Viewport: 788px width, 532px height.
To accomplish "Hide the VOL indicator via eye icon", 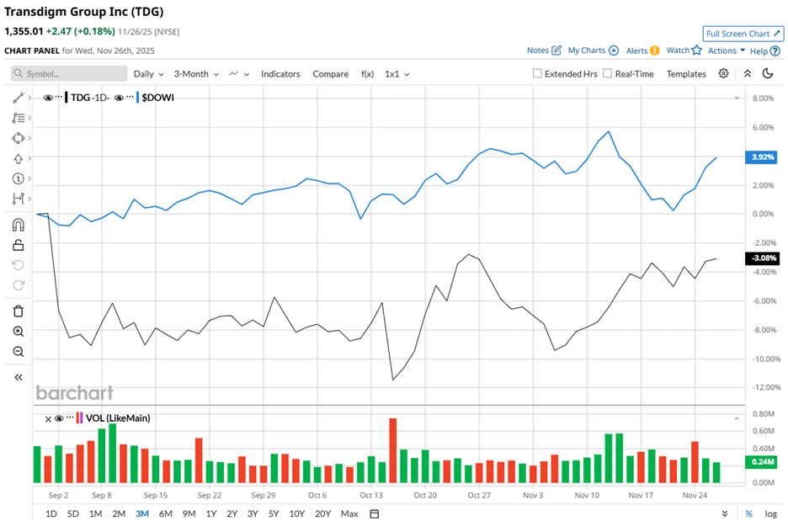I will tap(59, 418).
